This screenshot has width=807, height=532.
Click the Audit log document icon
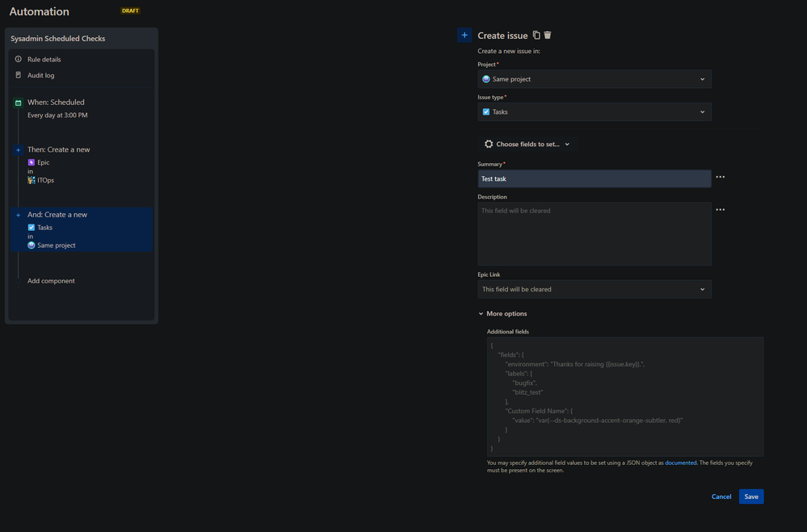point(19,75)
